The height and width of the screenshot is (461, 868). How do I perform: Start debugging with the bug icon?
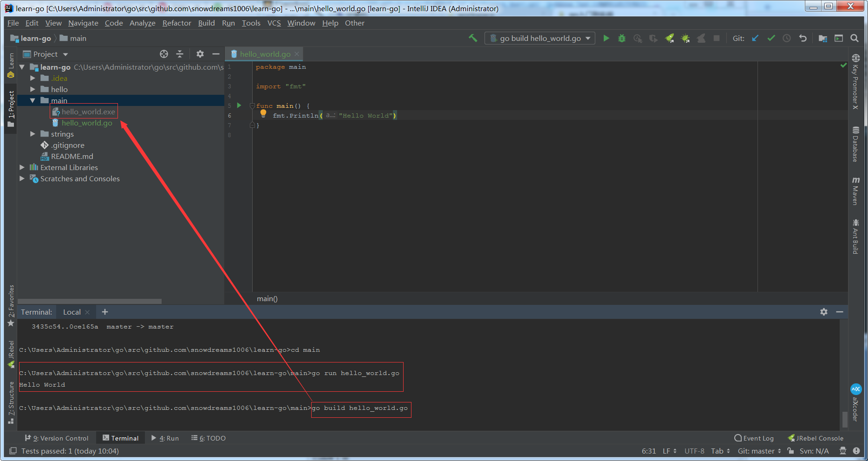(621, 38)
